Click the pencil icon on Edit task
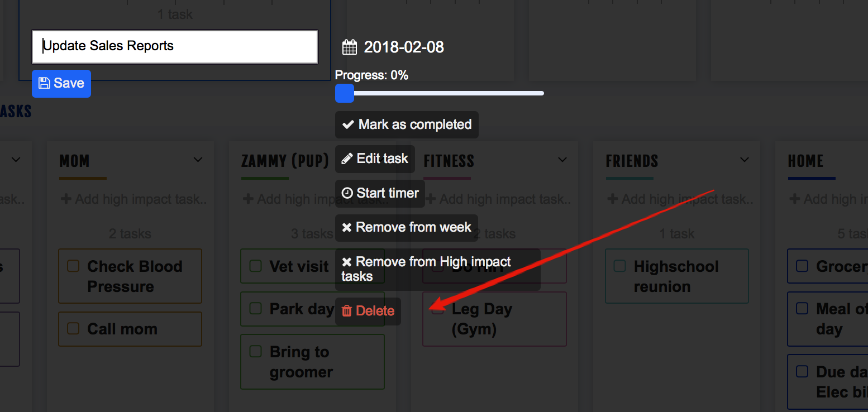Screen dimensions: 868x412 pos(347,159)
